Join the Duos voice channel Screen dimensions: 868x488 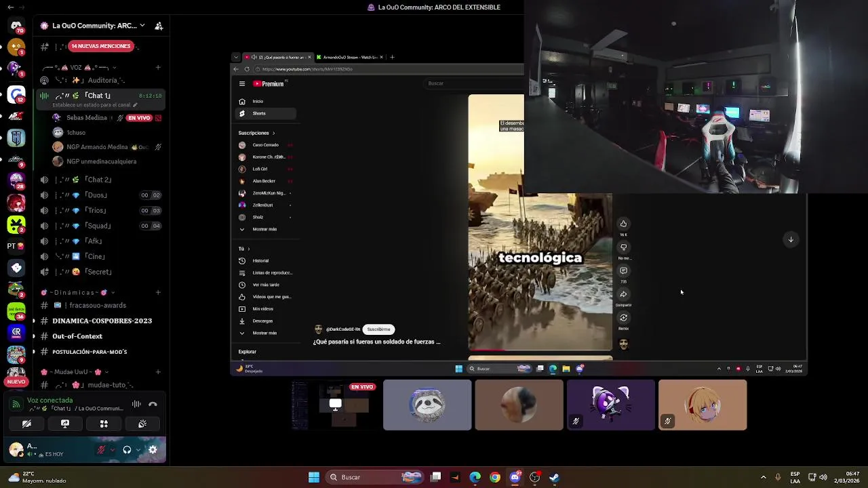(102, 195)
